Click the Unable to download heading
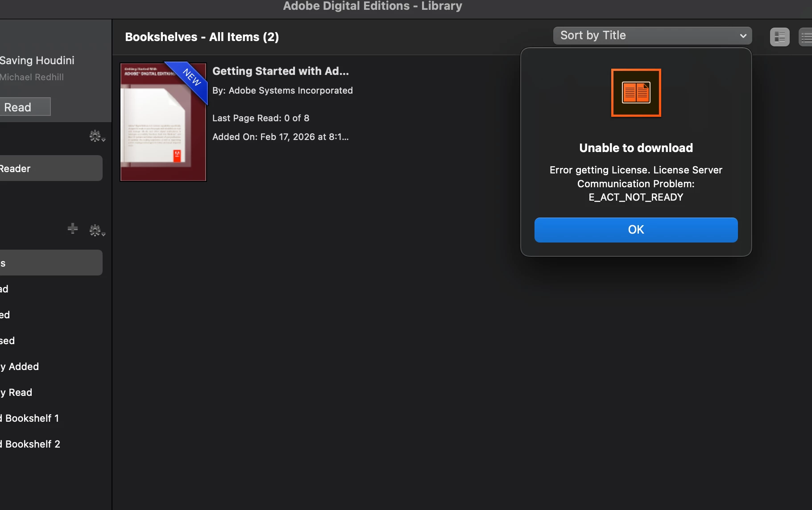812x510 pixels. 636,148
